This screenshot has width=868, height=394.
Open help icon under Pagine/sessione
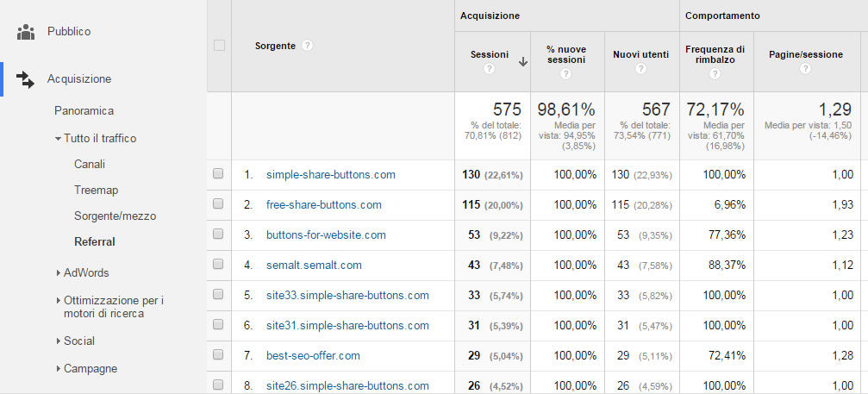tap(805, 69)
